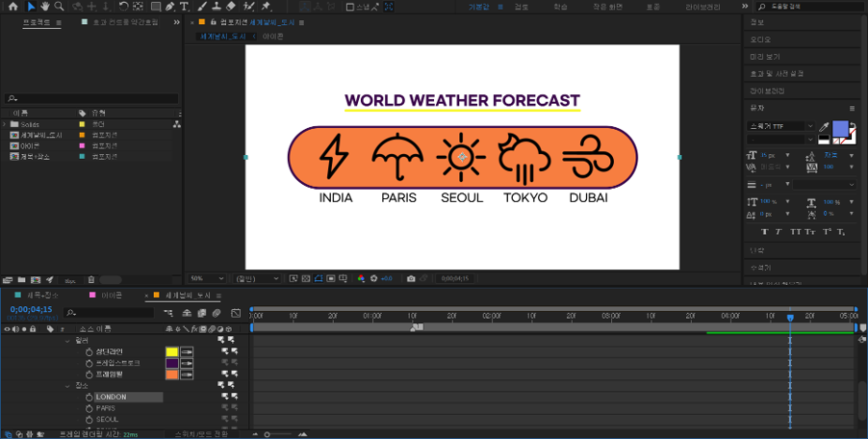Screen dimensions: 868x439
Task: Click the timeline search field
Action: coord(108,313)
